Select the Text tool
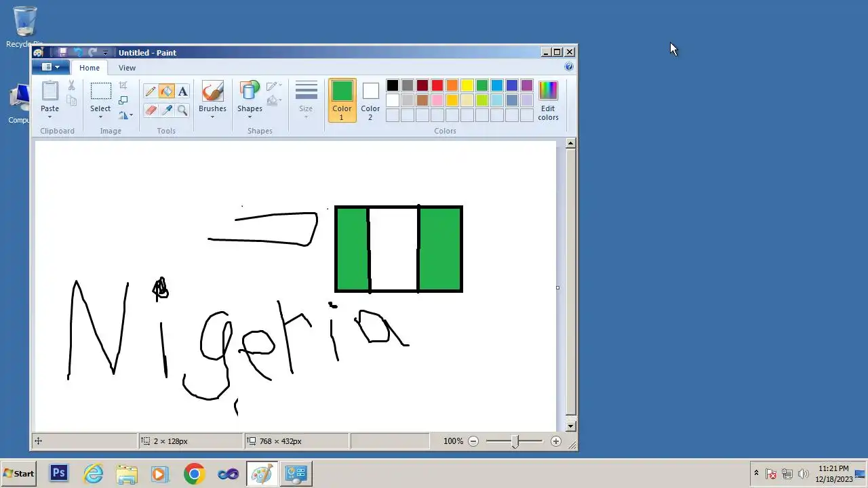868x488 pixels. pyautogui.click(x=182, y=91)
